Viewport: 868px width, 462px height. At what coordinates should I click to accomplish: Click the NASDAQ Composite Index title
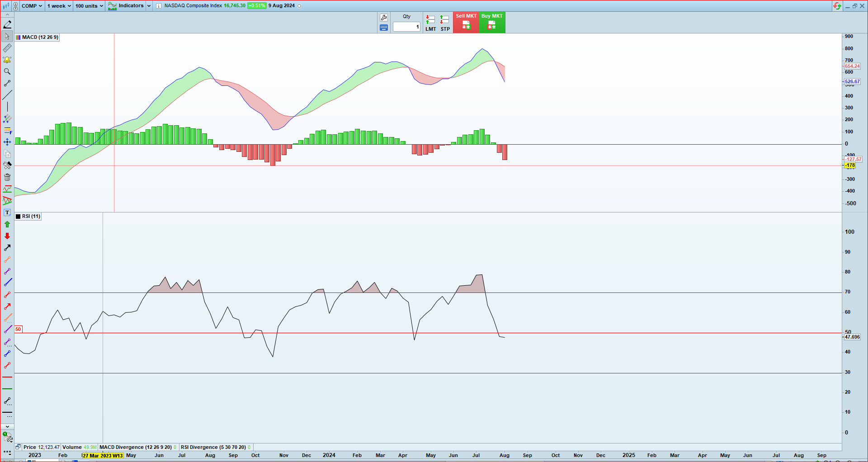tap(193, 6)
